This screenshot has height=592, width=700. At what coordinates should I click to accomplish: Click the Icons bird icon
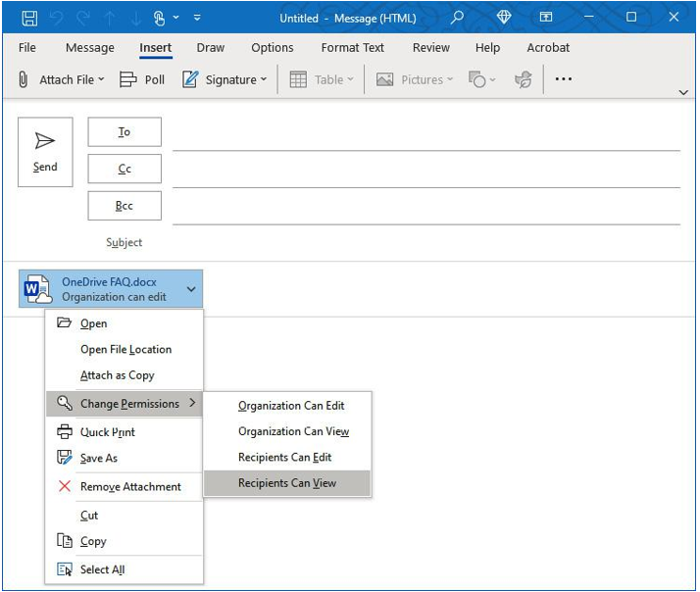coord(524,79)
